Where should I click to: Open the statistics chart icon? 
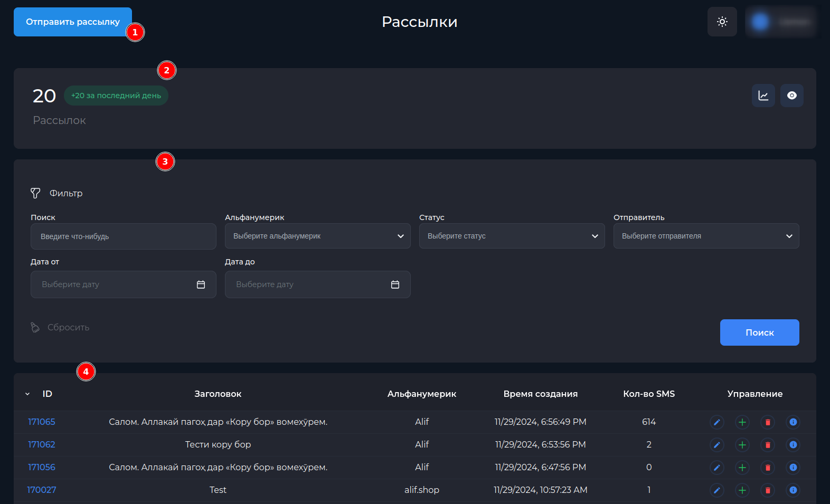(763, 96)
